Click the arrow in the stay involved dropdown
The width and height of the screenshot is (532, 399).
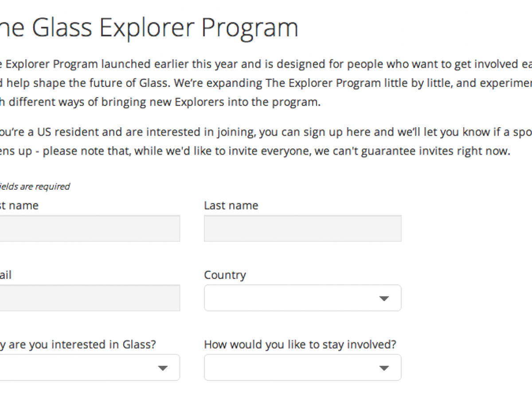tap(384, 368)
